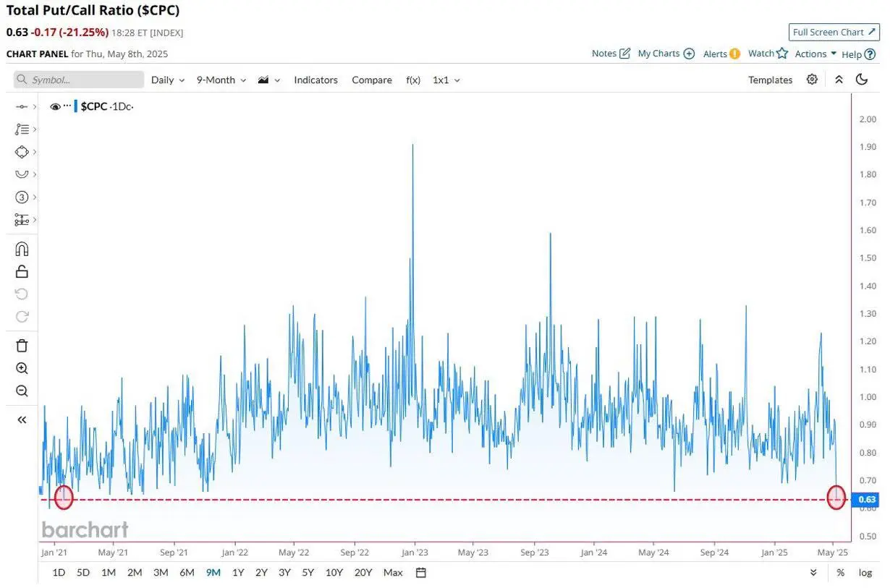Open the Daily interval dropdown
Viewport: 890px width, 588px height.
tap(168, 80)
